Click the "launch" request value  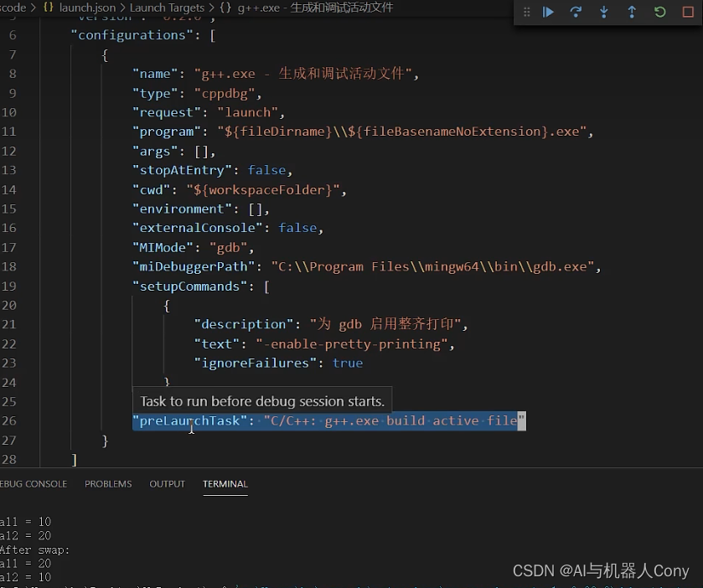(248, 112)
